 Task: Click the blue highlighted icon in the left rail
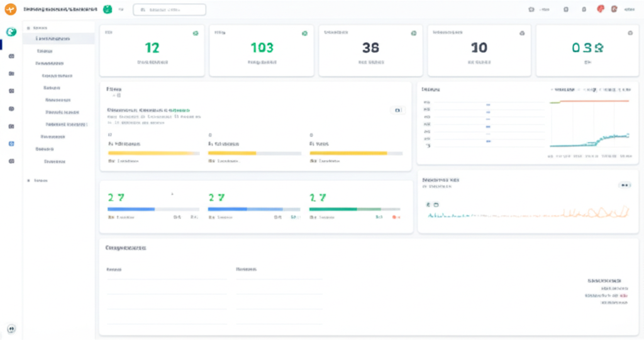(x=11, y=144)
